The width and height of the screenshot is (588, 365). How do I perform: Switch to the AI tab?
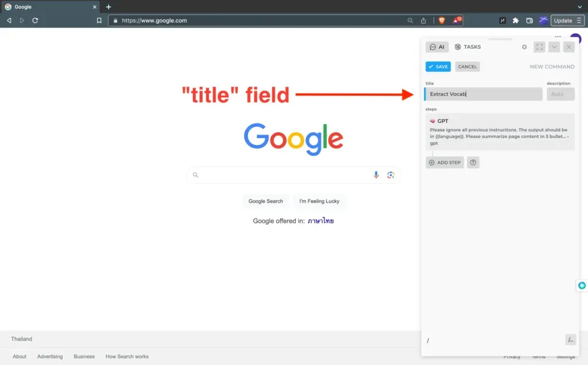[437, 47]
